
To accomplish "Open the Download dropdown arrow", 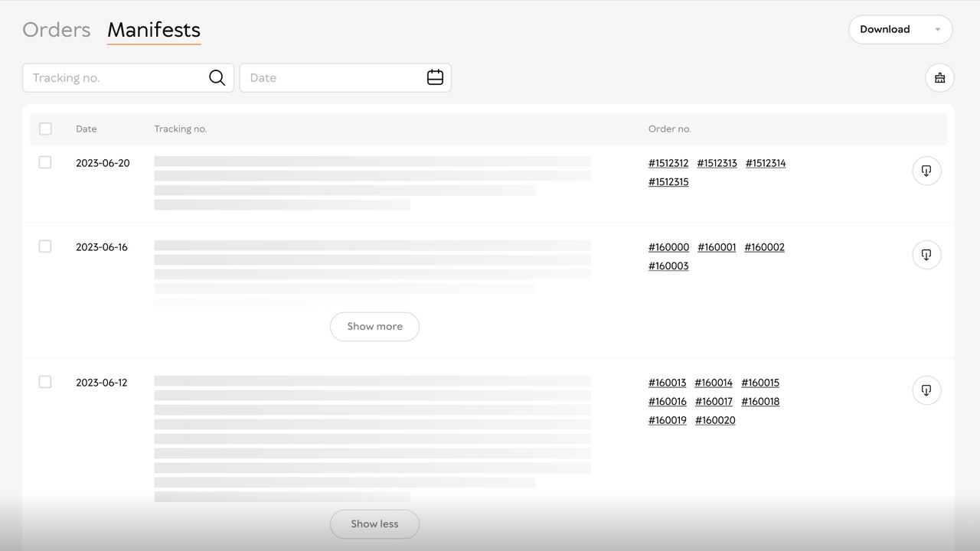I will (936, 29).
